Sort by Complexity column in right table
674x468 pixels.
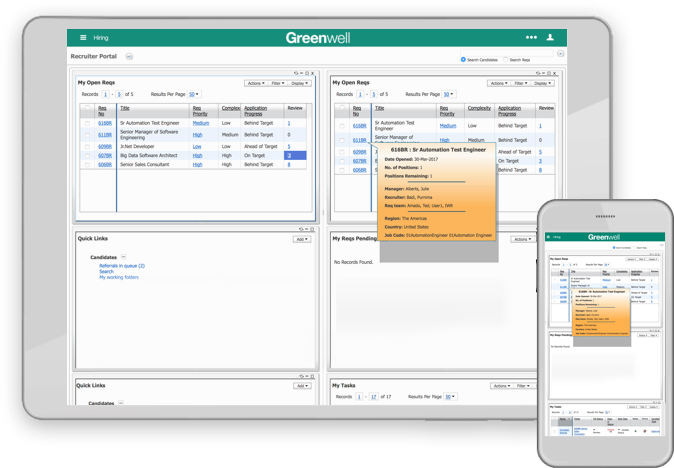pos(479,108)
